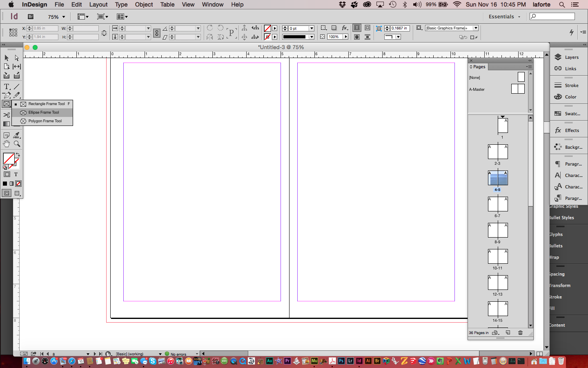The height and width of the screenshot is (368, 588).
Task: Open the stroke type dropdown
Action: click(x=312, y=37)
